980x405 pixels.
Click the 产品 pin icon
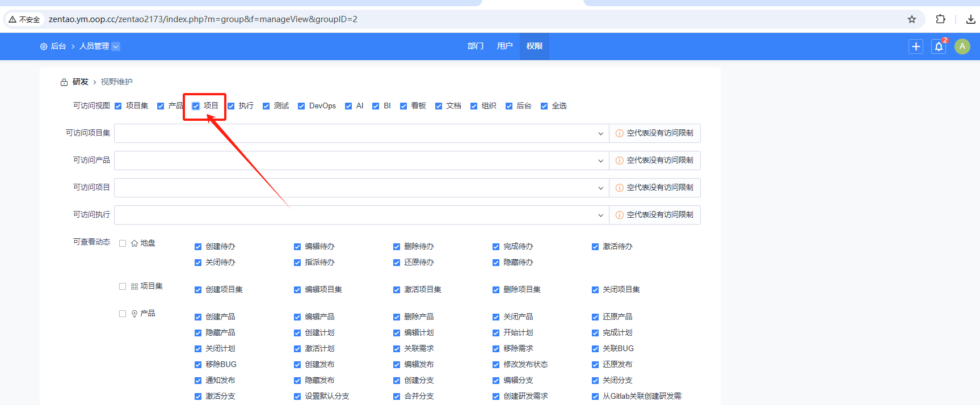point(134,314)
